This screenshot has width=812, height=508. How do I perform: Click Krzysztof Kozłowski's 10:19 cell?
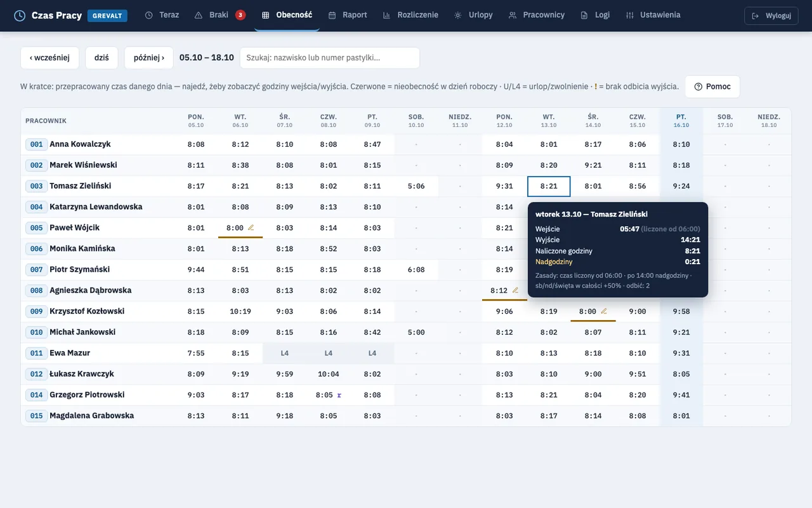(240, 312)
